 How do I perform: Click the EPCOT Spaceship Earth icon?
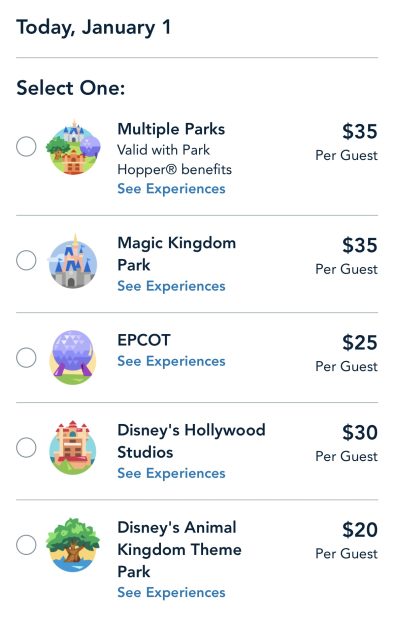(x=73, y=358)
